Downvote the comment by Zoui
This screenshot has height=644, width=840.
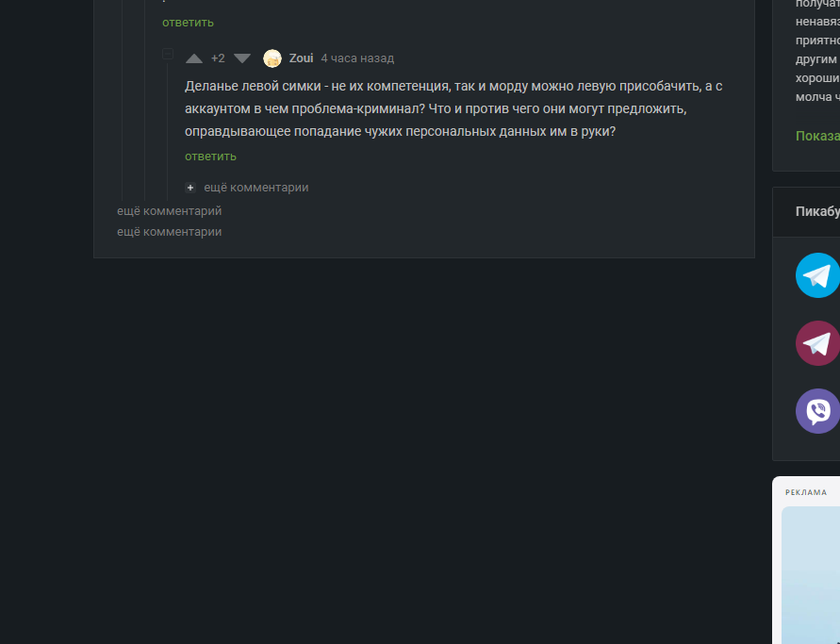(x=242, y=58)
